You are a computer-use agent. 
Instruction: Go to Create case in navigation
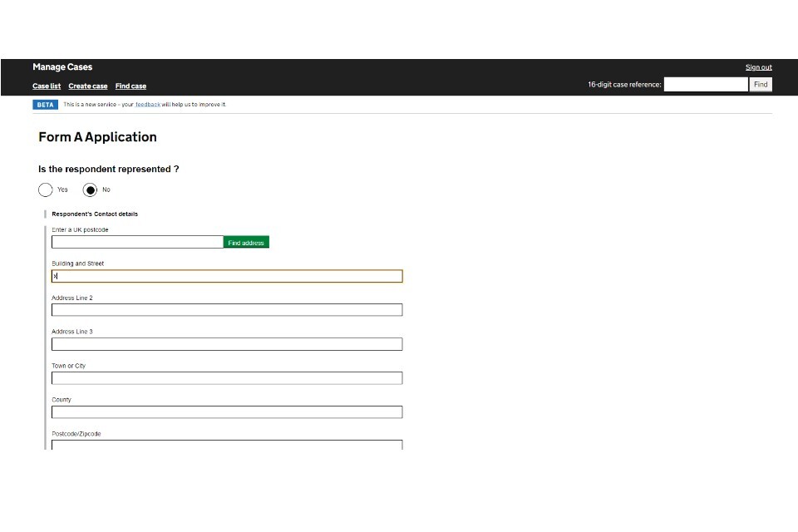tap(88, 86)
